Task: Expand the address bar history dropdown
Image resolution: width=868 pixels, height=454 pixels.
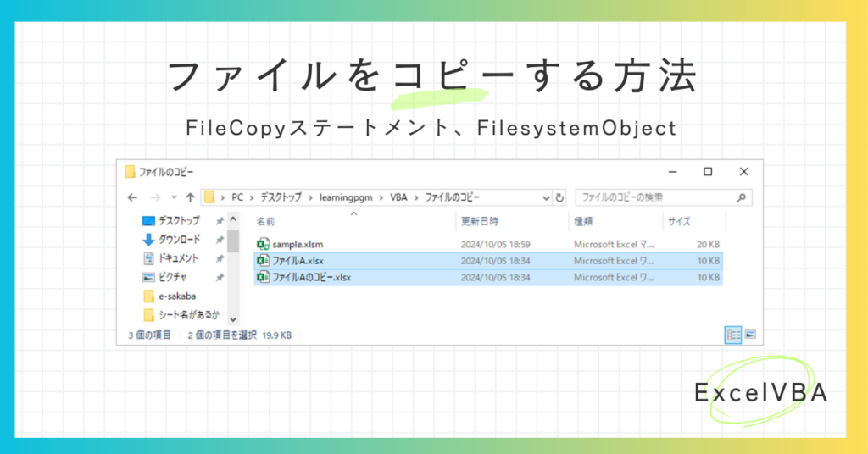Action: [x=545, y=197]
